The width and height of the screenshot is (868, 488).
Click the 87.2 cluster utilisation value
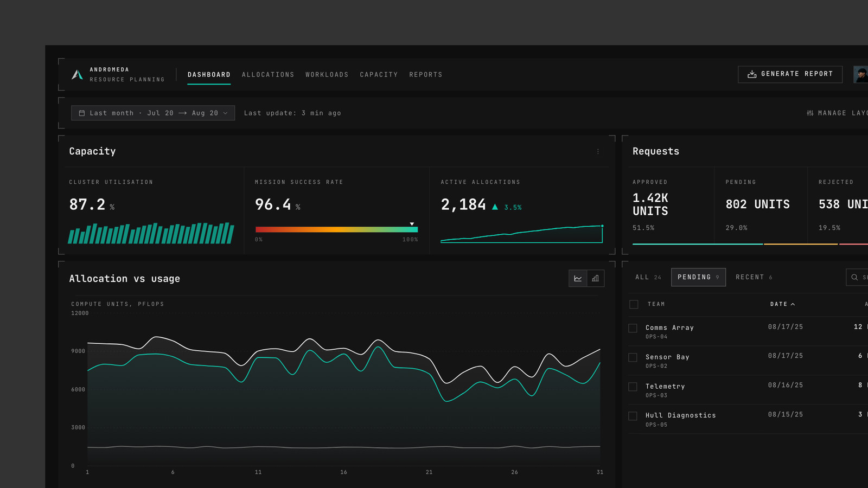point(87,204)
